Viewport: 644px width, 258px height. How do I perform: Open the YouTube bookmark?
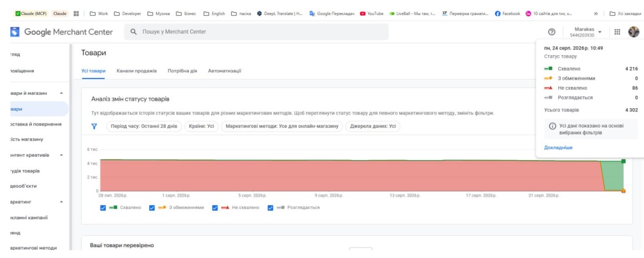pos(372,14)
